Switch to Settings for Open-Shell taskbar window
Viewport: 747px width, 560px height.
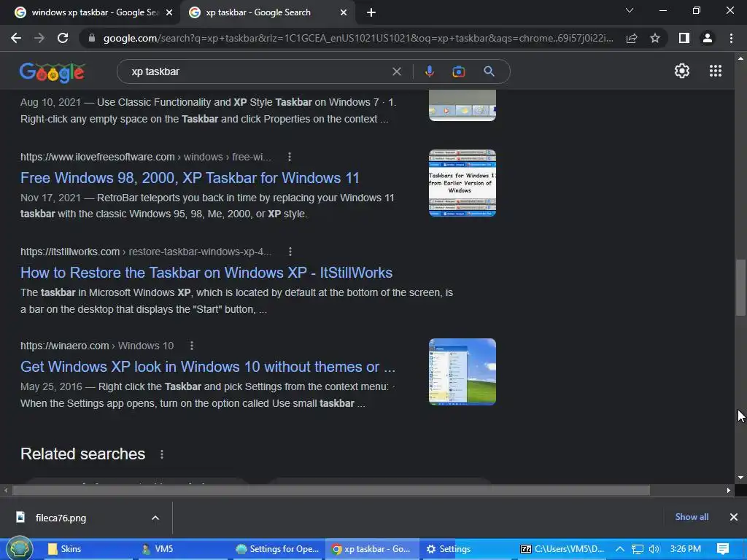point(278,549)
